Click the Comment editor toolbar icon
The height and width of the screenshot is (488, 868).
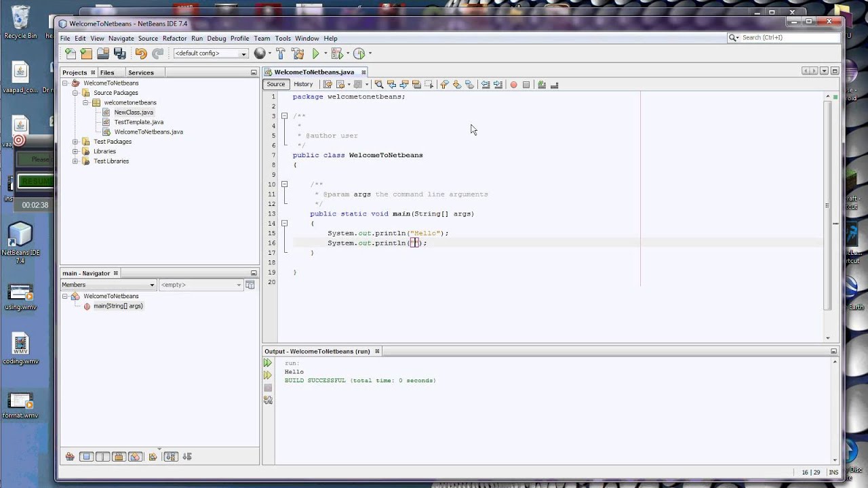click(541, 85)
